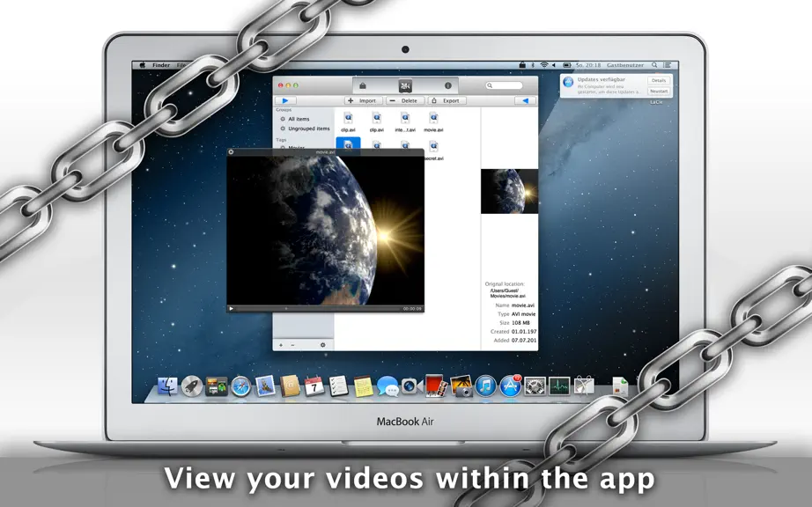
Task: Open Messages from the Dock
Action: coord(388,386)
